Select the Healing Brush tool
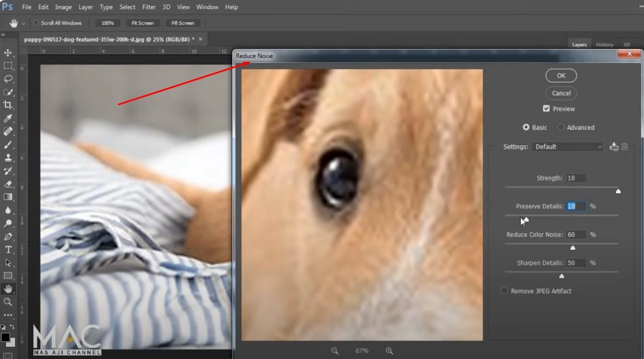The width and height of the screenshot is (644, 359). pos(8,131)
